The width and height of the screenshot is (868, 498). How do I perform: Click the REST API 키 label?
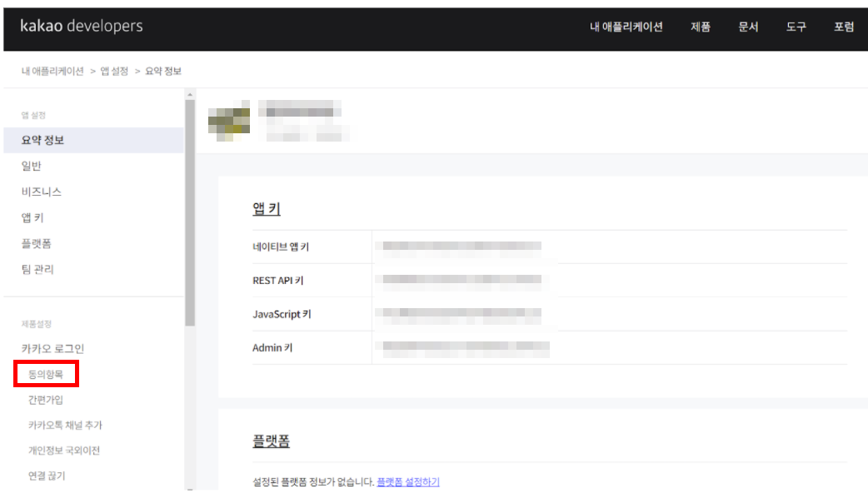pyautogui.click(x=278, y=281)
